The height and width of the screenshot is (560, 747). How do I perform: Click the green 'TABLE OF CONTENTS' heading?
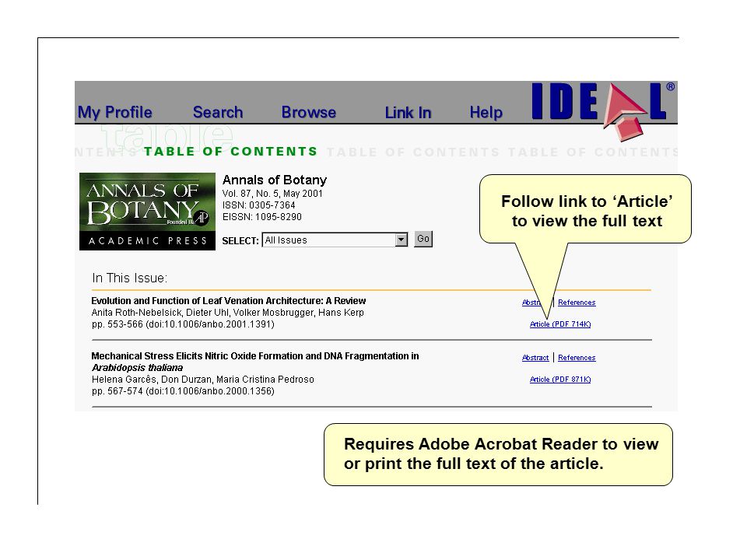[x=230, y=152]
